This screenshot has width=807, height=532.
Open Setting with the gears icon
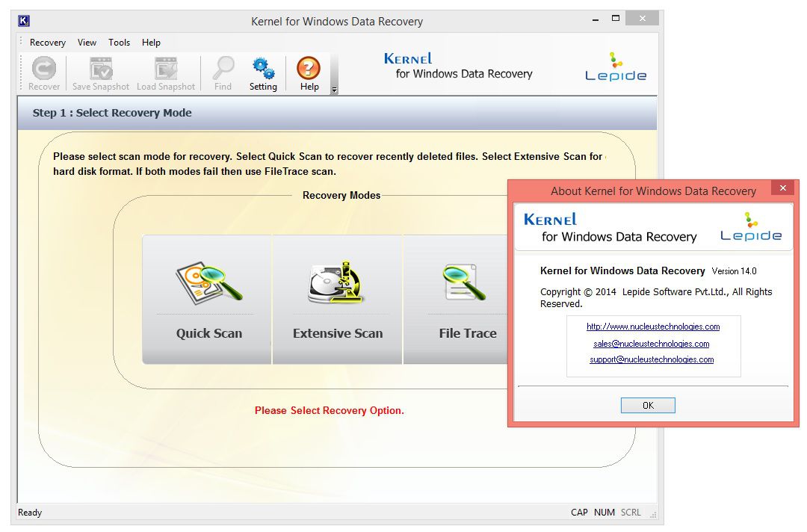(264, 73)
